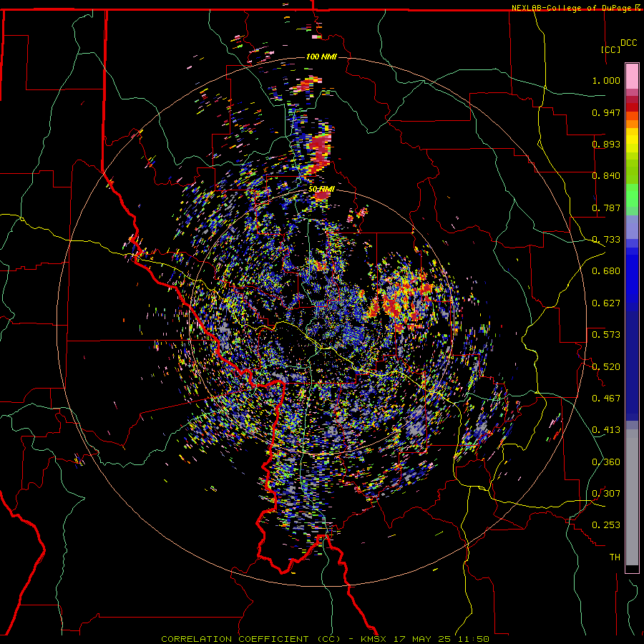Select the 0.893 scale value
This screenshot has height=644, width=644.
606,144
